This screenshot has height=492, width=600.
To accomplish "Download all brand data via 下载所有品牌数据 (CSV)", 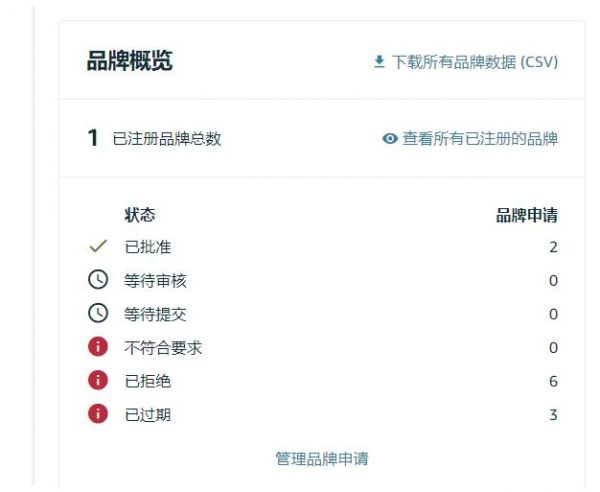I will (x=474, y=62).
